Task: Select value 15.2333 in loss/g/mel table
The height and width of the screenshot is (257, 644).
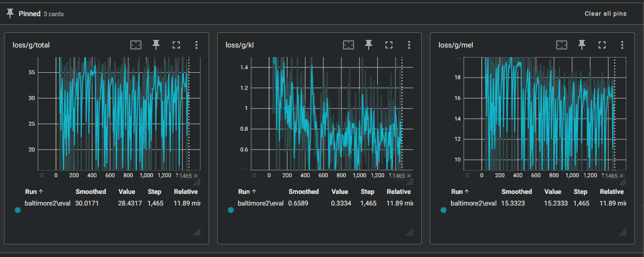Action: click(x=556, y=203)
